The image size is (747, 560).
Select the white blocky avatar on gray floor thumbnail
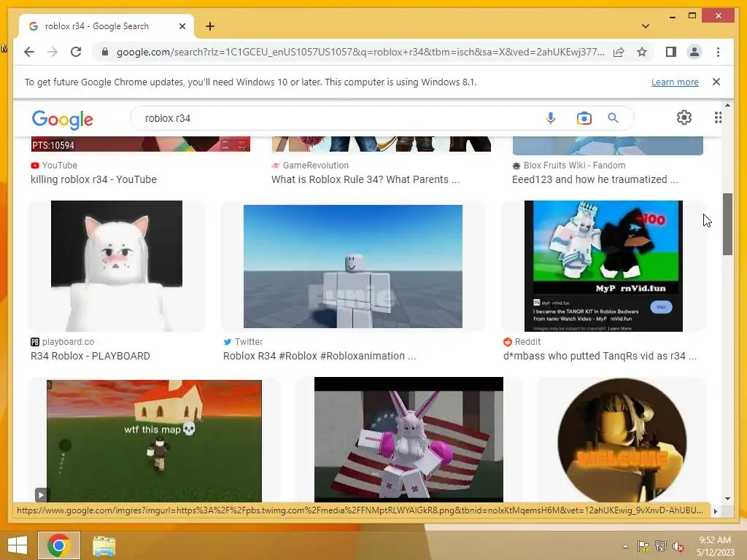tap(352, 266)
